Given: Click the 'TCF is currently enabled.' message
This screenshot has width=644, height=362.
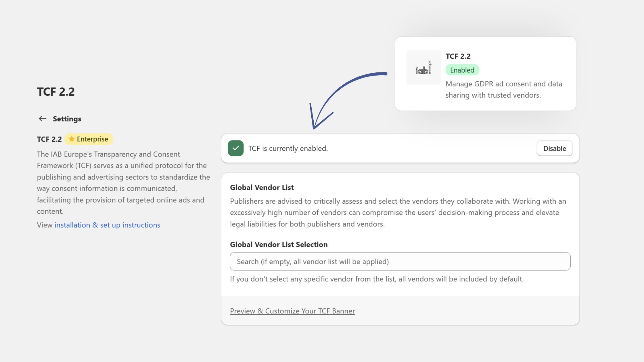Looking at the screenshot, I should pyautogui.click(x=288, y=148).
